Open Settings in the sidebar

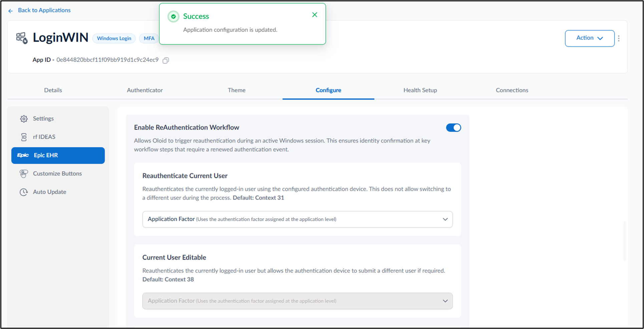pos(58,119)
